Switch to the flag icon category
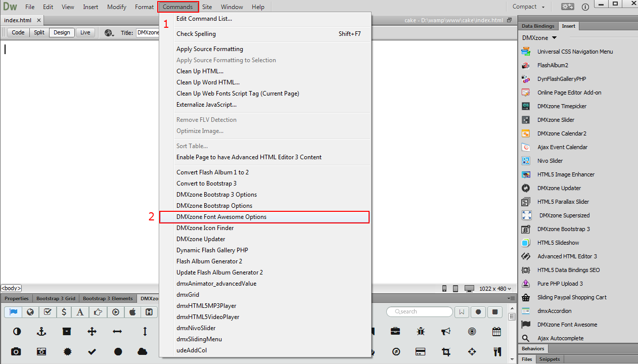Viewport: 638px width, 364px height. (13, 312)
